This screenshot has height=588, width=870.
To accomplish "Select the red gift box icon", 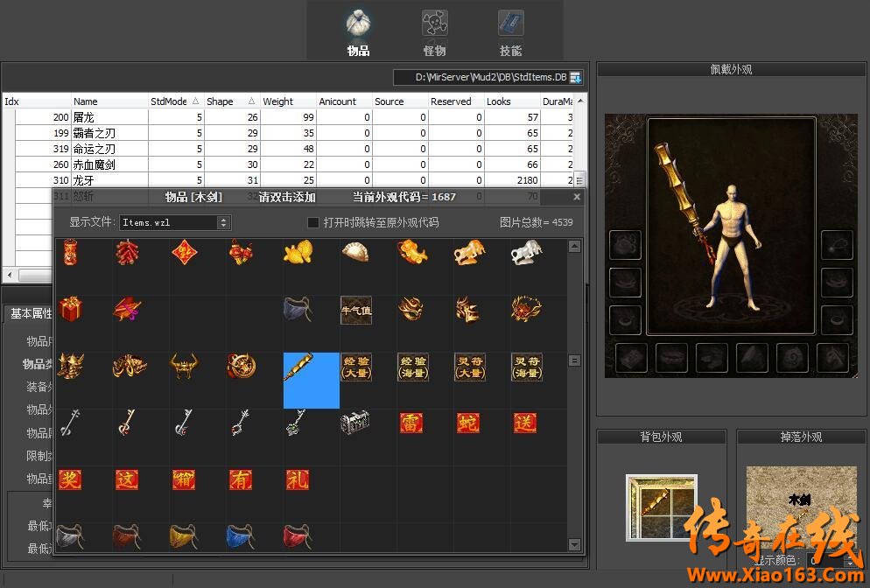I will (71, 310).
